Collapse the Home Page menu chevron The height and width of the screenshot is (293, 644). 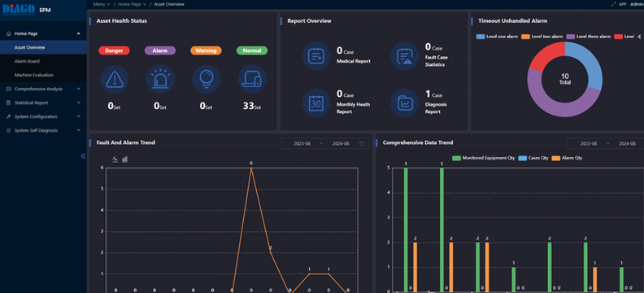click(x=78, y=33)
